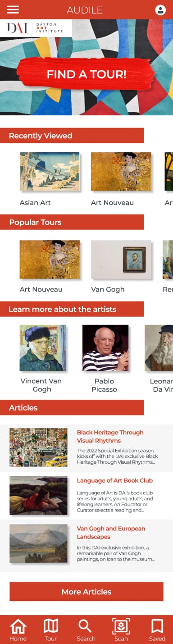
Task: Open the hamburger menu icon
Action: [x=13, y=9]
